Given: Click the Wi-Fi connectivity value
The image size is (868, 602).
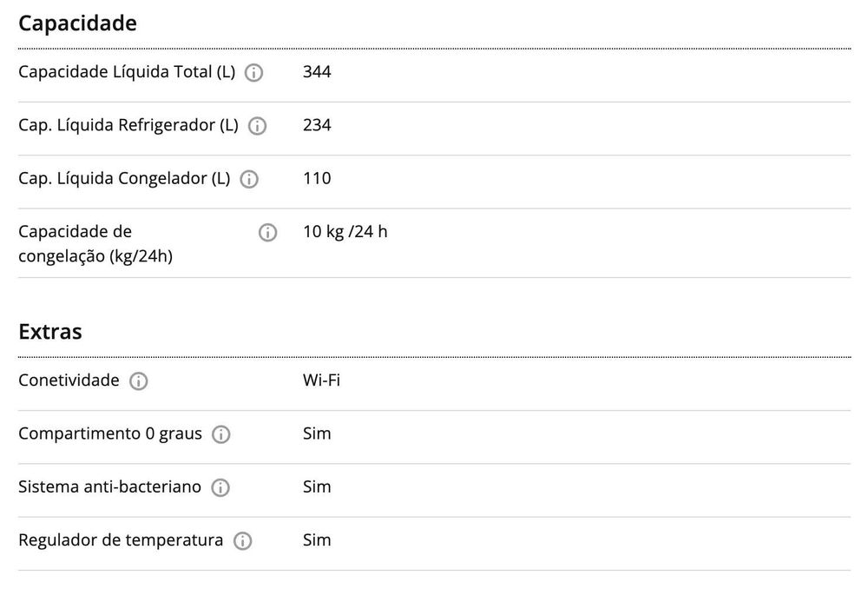Looking at the screenshot, I should point(321,380).
